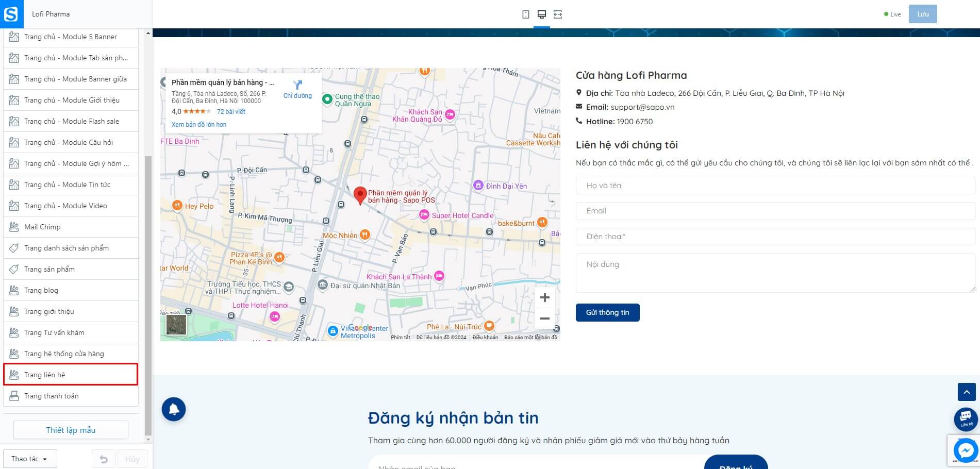Image resolution: width=980 pixels, height=469 pixels.
Task: Click the Mail Chimp row icon
Action: click(14, 227)
